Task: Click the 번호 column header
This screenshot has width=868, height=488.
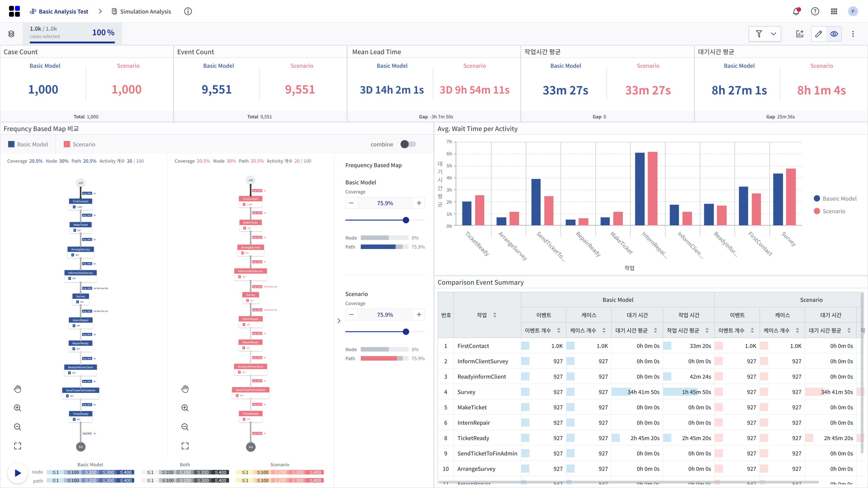Action: click(446, 315)
